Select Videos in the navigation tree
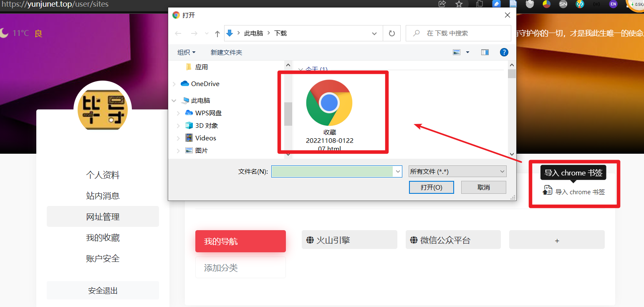 [x=205, y=138]
